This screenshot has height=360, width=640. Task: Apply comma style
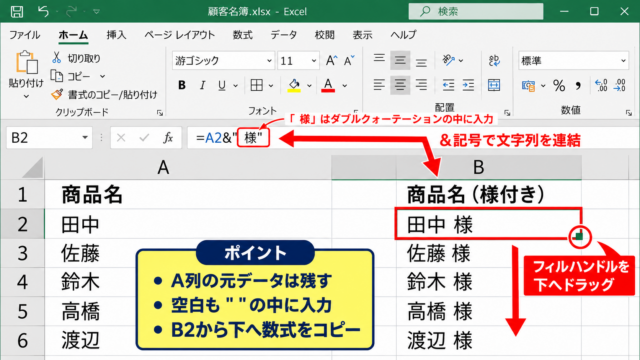coord(578,86)
